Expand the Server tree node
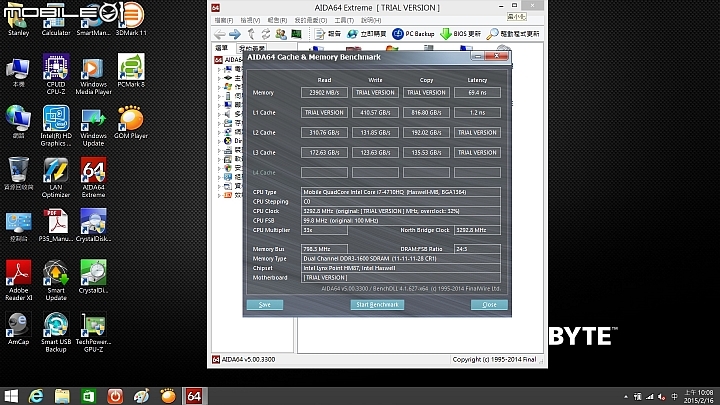This screenshot has height=405, width=720. click(219, 96)
